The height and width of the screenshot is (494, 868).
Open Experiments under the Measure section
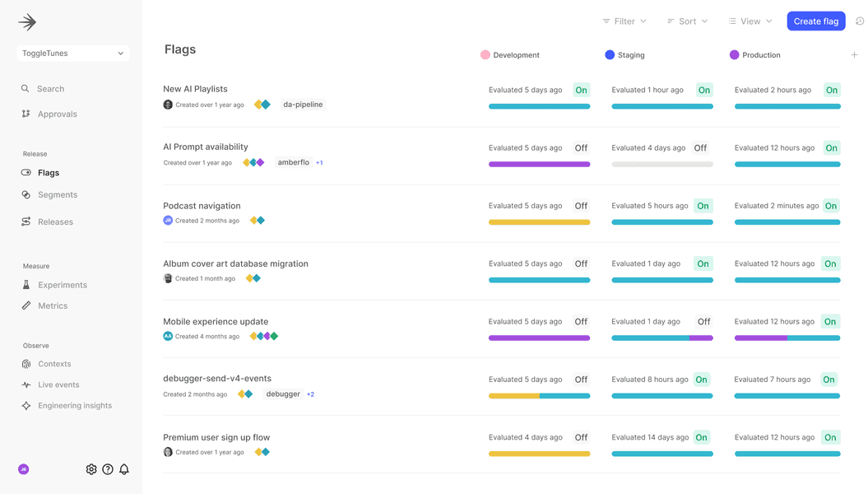[x=63, y=285]
